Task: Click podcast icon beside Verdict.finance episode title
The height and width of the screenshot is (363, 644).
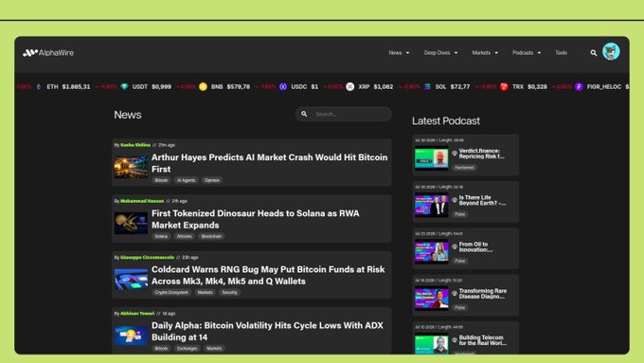Action: tap(455, 154)
